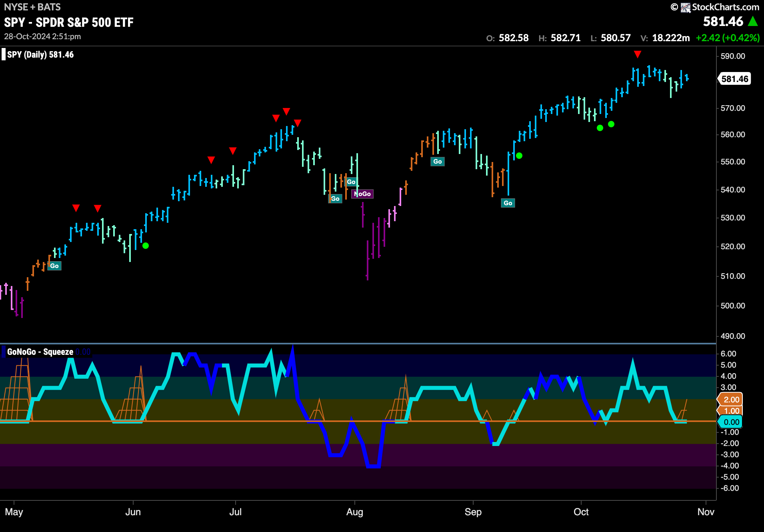Click the Oct label on the time axis
The width and height of the screenshot is (764, 532).
point(581,512)
